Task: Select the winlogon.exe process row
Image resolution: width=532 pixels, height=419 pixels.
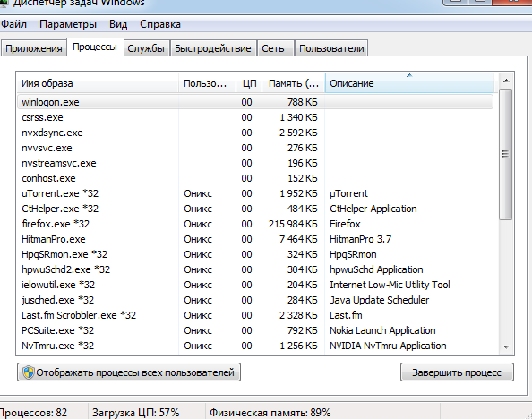Action: 255,102
